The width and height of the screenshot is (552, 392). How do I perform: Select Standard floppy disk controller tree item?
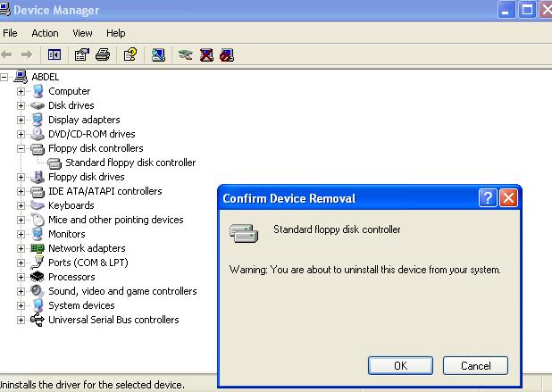click(130, 163)
